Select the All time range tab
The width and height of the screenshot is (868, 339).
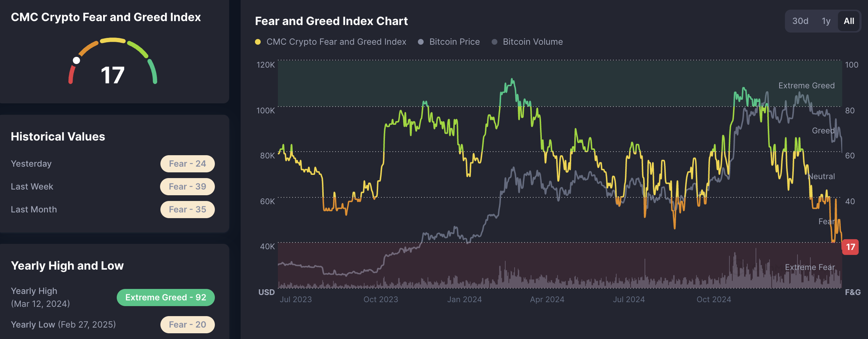pos(849,21)
